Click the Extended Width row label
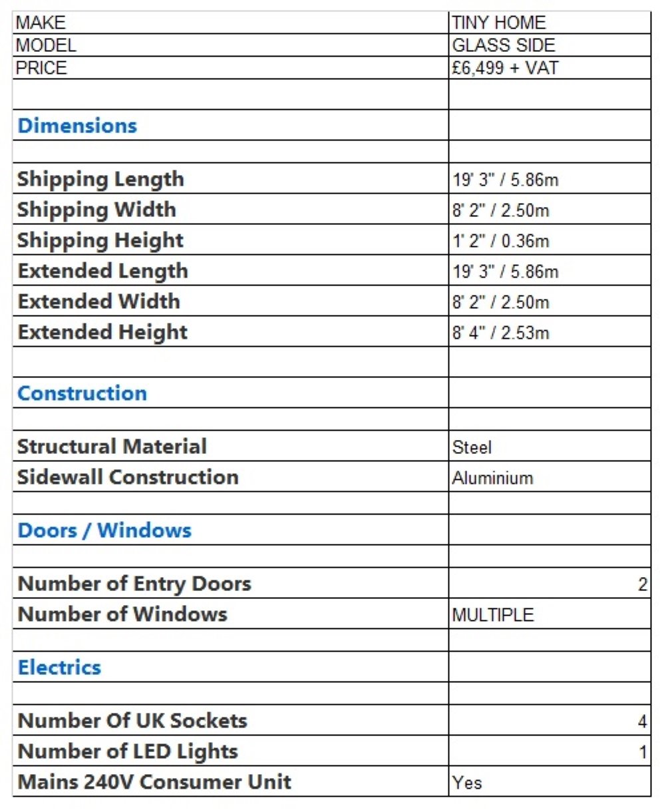664x812 pixels. tap(98, 302)
